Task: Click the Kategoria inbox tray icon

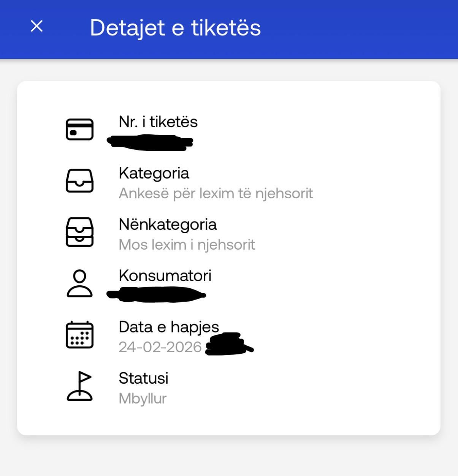Action: pyautogui.click(x=79, y=181)
